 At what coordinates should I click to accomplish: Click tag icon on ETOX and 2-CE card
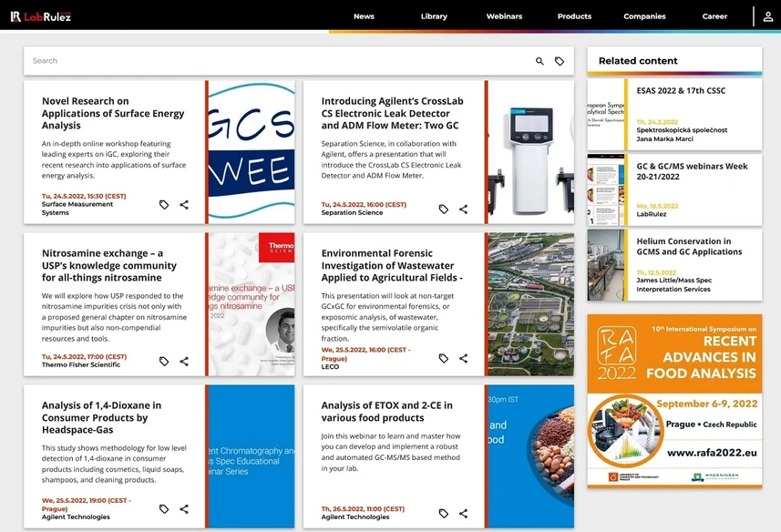443,514
